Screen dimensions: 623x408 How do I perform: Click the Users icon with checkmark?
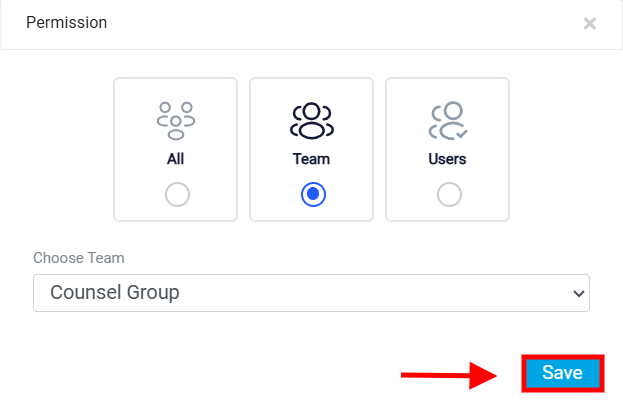pos(448,121)
